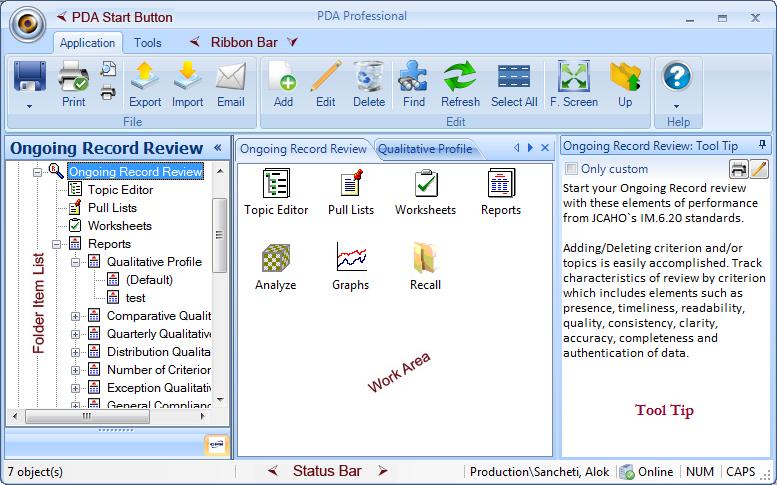Select Topic Editor in folder tree

(x=120, y=190)
